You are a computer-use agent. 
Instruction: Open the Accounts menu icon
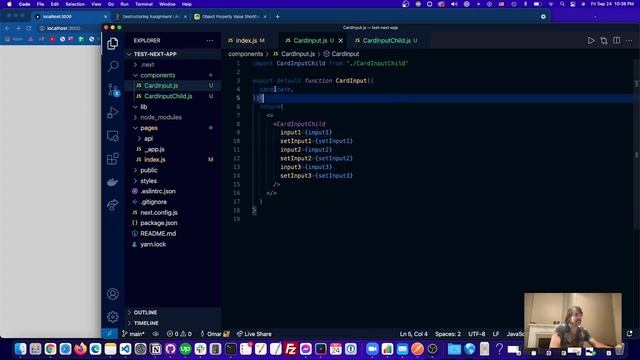click(113, 294)
